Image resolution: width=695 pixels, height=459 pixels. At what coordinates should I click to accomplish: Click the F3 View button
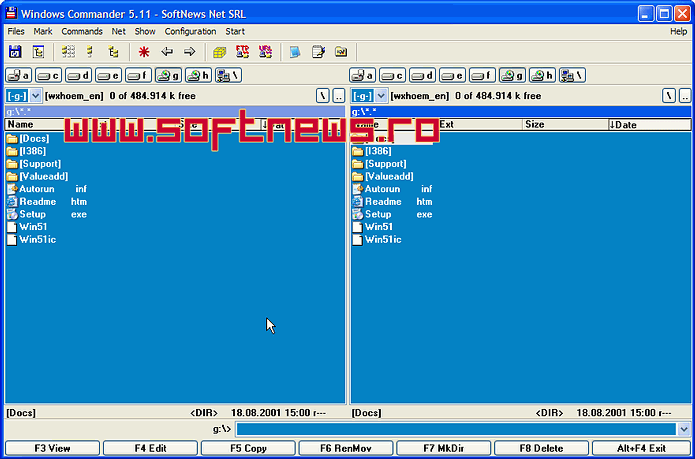[52, 448]
